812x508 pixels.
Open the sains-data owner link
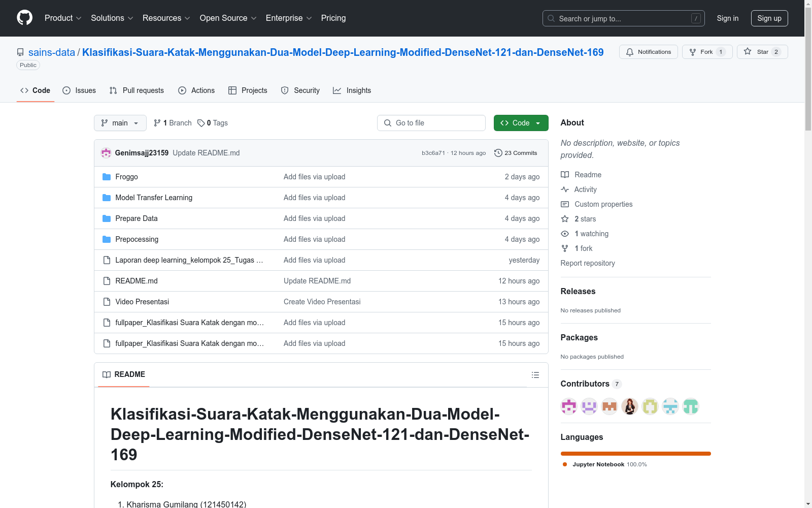(x=52, y=52)
